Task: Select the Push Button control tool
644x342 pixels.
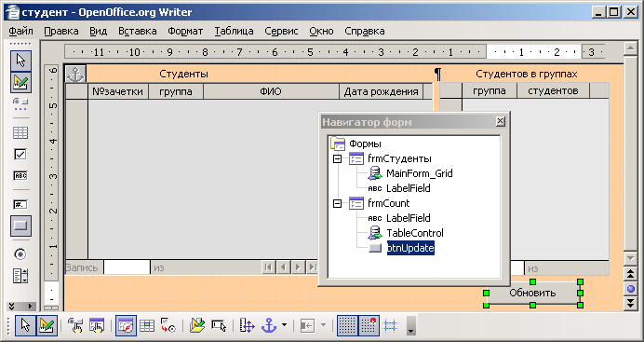Action: coord(20,226)
